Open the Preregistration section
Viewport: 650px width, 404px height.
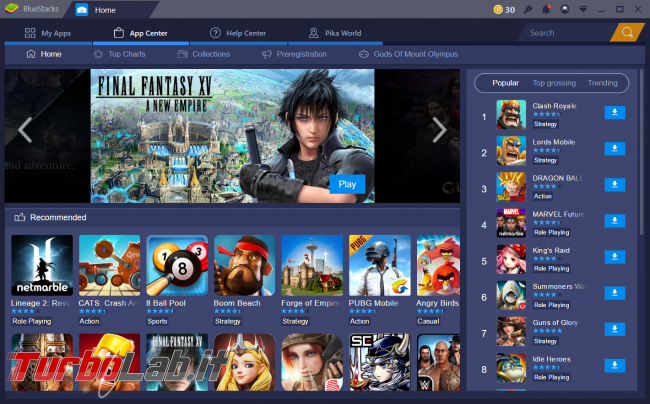pos(294,54)
